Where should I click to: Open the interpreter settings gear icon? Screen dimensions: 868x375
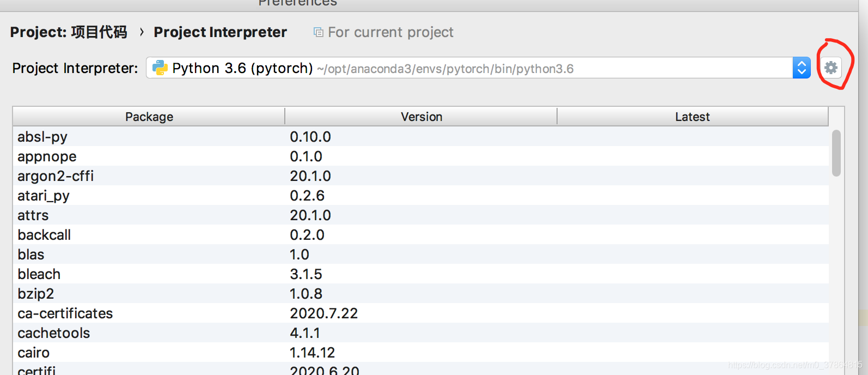(830, 68)
